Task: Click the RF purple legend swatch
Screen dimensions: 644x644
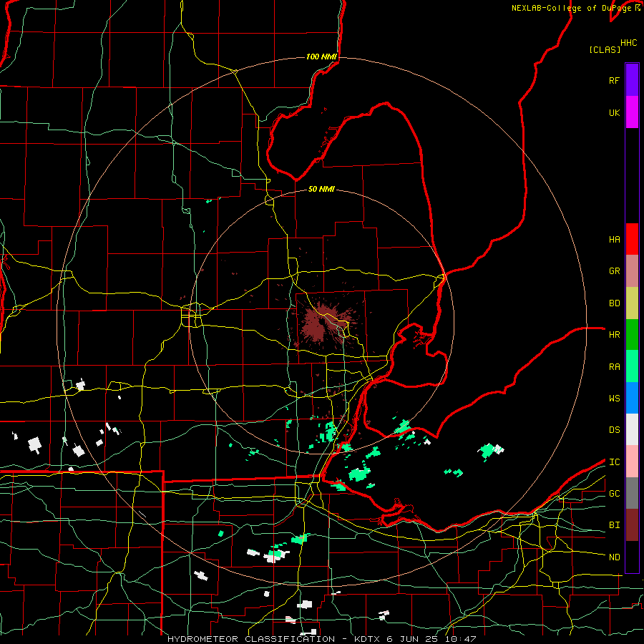Action: point(632,80)
